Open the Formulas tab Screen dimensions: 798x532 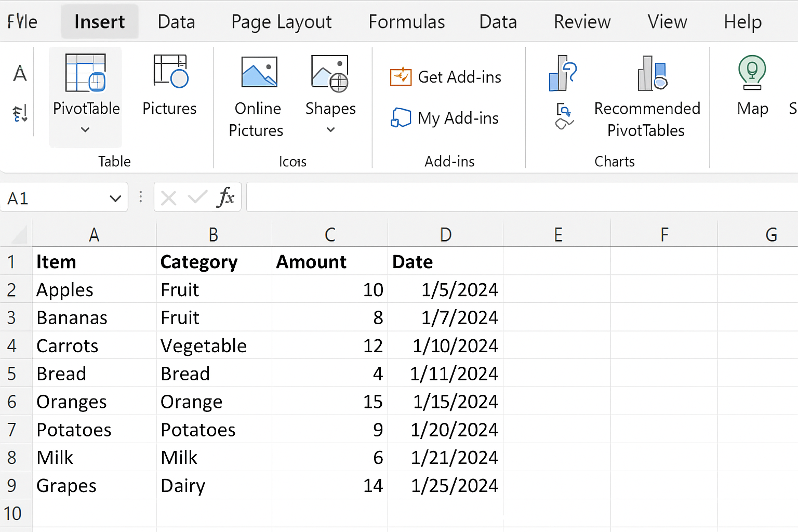[x=407, y=22]
